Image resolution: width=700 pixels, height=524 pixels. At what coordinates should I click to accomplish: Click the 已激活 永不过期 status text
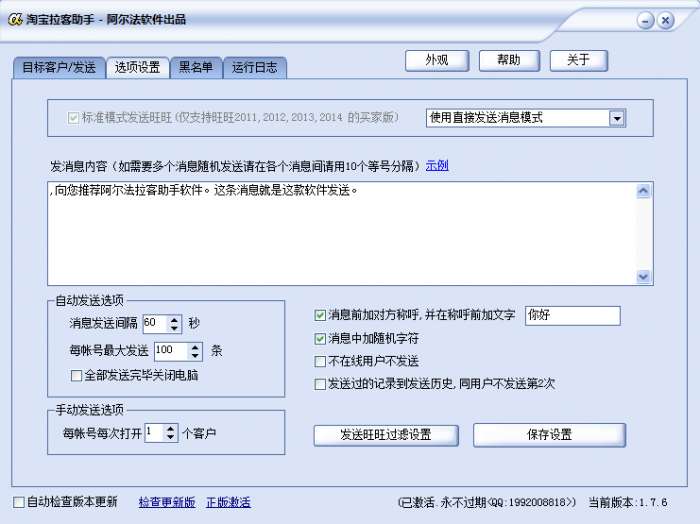487,503
